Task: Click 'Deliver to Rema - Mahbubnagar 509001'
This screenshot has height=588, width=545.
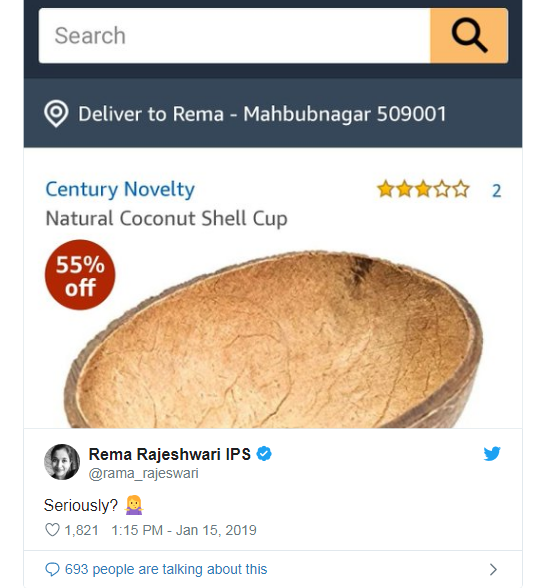Action: click(x=262, y=114)
